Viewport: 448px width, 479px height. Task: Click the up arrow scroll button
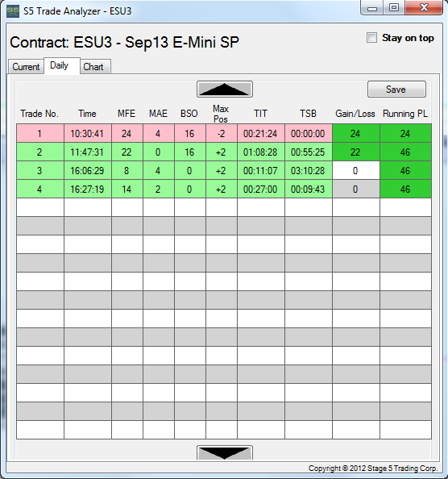pos(225,90)
